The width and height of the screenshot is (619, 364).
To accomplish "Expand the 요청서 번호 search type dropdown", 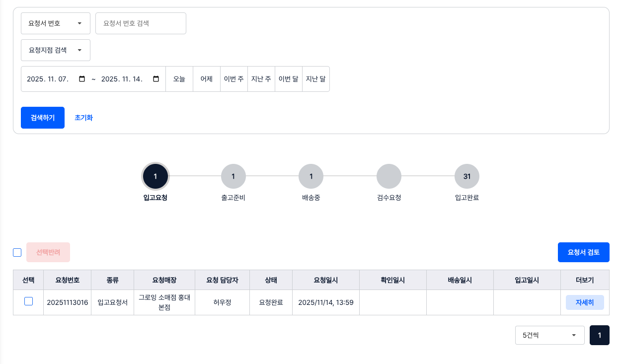I will 56,23.
